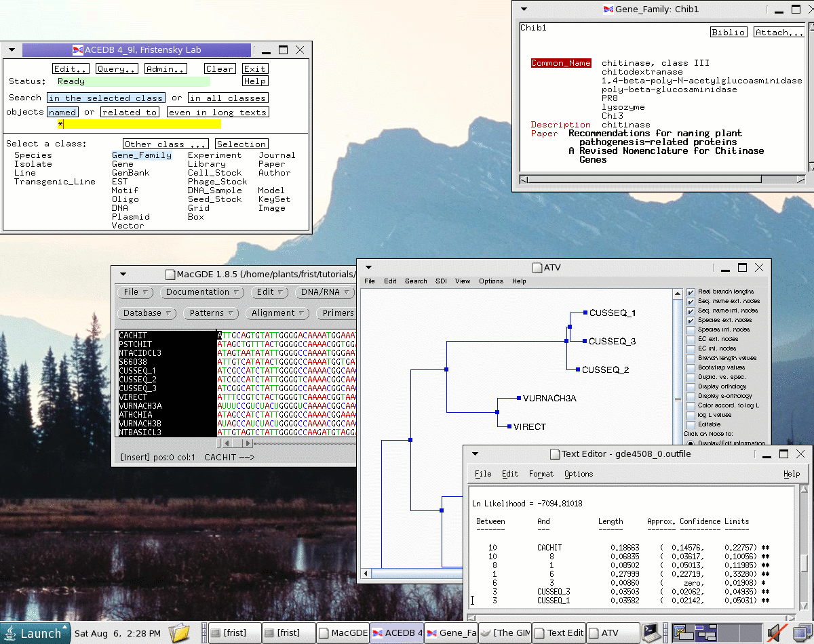Click the yellow search text field
This screenshot has height=644, width=814.
click(139, 124)
